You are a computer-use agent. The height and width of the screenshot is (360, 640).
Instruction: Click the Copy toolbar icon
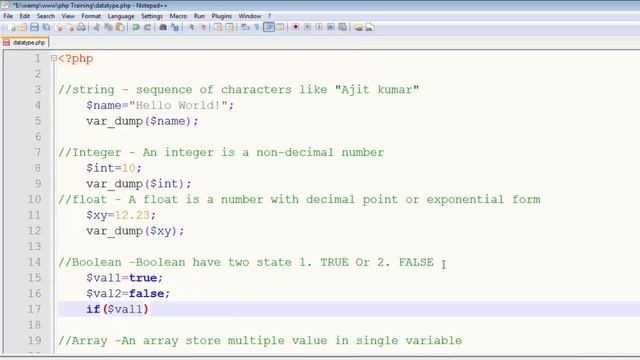tap(108, 27)
